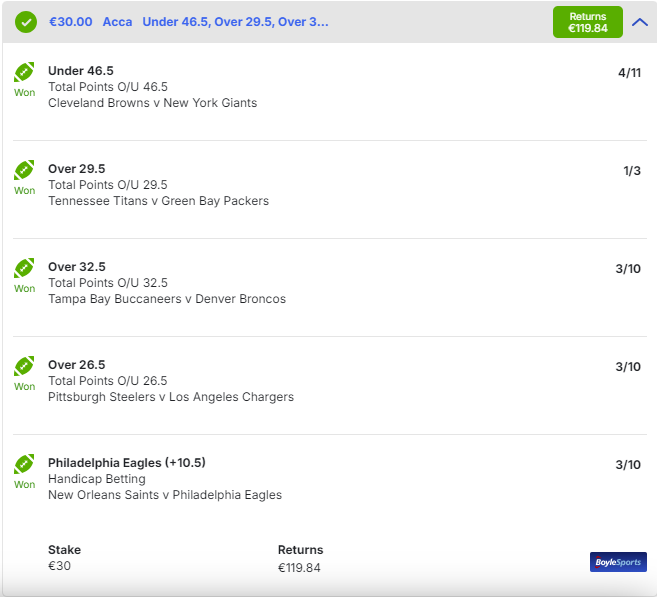The width and height of the screenshot is (657, 597).
Task: Click the football icon for Under 46.5
Action: coord(24,72)
